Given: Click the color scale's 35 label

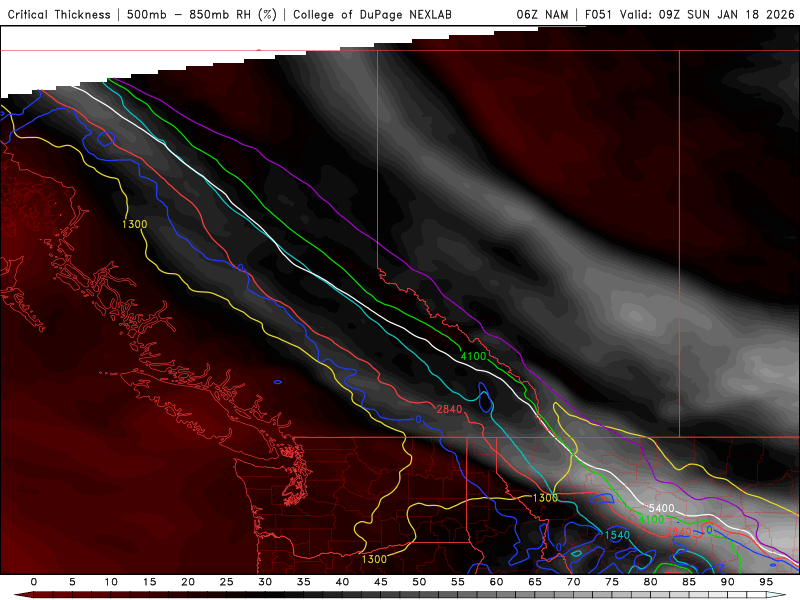Looking at the screenshot, I should [x=304, y=582].
